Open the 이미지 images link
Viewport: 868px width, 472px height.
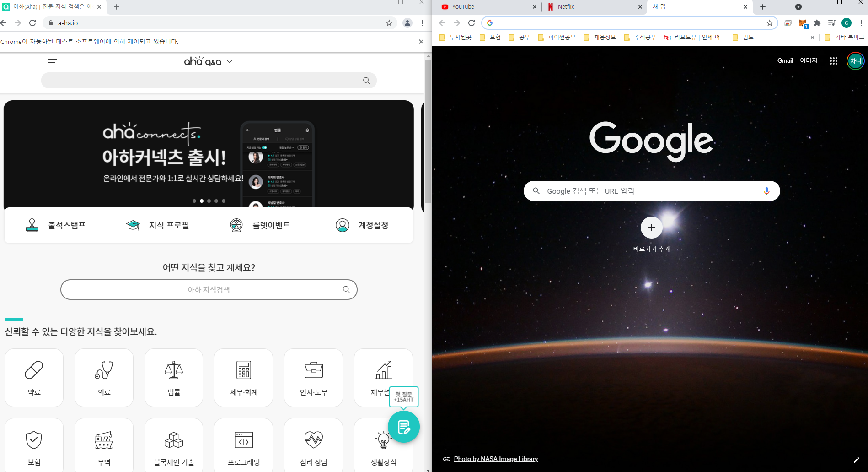tap(809, 60)
